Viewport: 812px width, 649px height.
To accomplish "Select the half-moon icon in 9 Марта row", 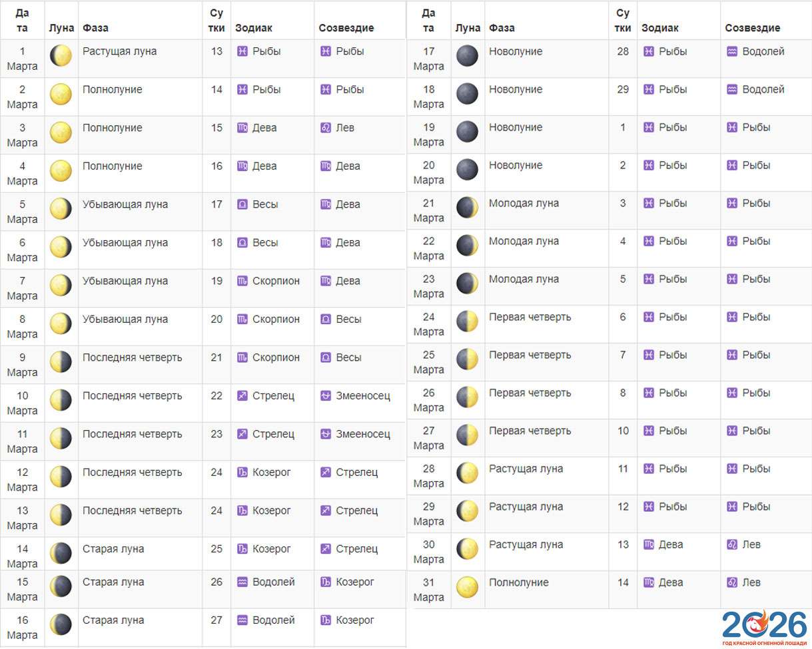I will [61, 362].
